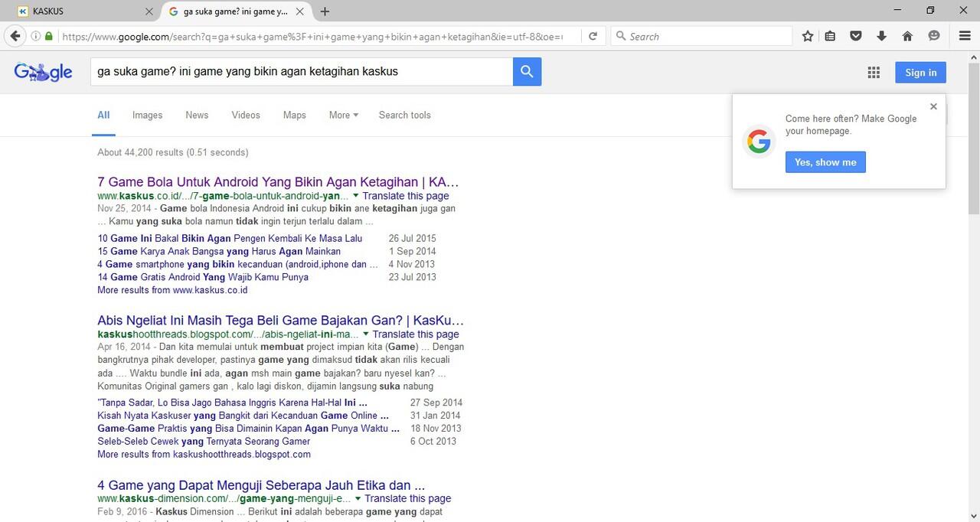The height and width of the screenshot is (522, 980).
Task: Expand the More search categories dropdown
Action: pyautogui.click(x=344, y=115)
